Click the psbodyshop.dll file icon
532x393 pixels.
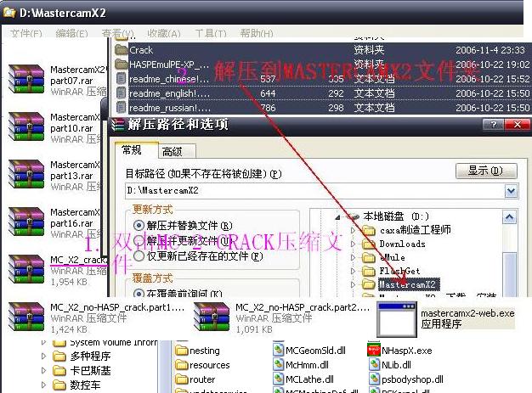coord(374,379)
